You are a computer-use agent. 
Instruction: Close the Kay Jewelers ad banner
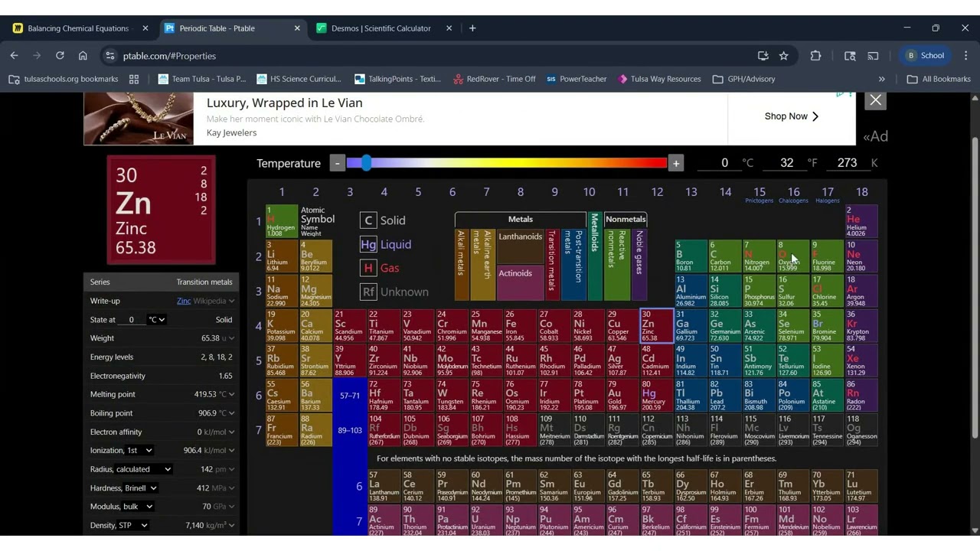[876, 100]
